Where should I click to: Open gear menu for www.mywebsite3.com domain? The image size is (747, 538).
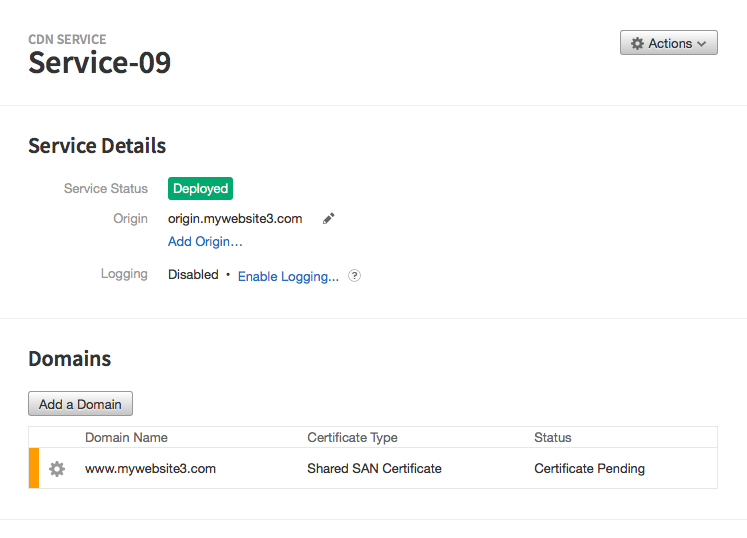click(x=57, y=469)
